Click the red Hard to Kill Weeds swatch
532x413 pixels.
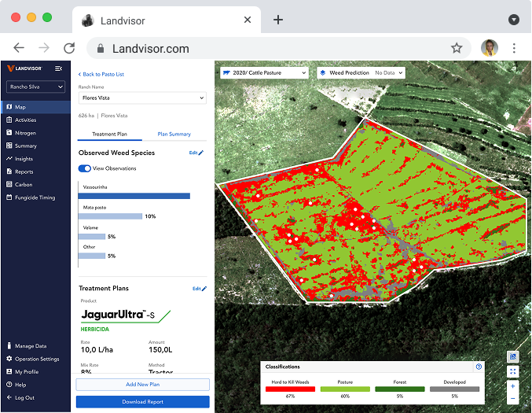(290, 389)
